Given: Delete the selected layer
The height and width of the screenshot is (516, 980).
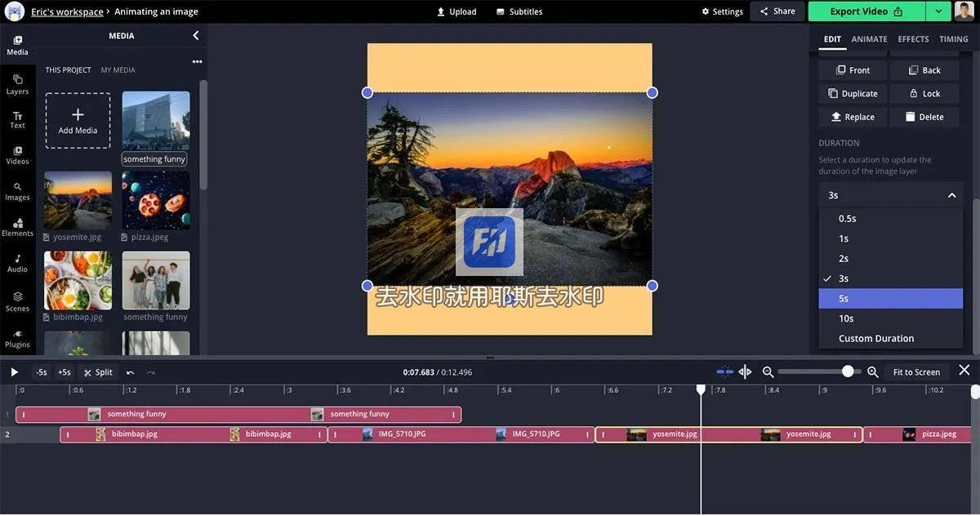Looking at the screenshot, I should pos(924,117).
